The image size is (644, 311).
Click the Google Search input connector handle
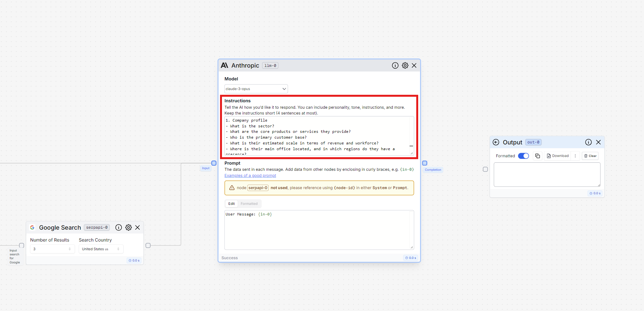(22, 245)
